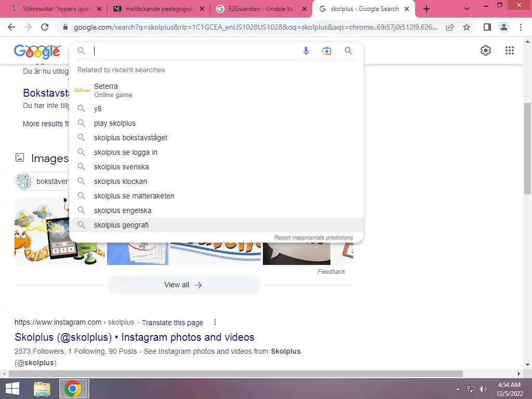532x399 pixels.
Task: View site information lock icon
Action: (65, 27)
